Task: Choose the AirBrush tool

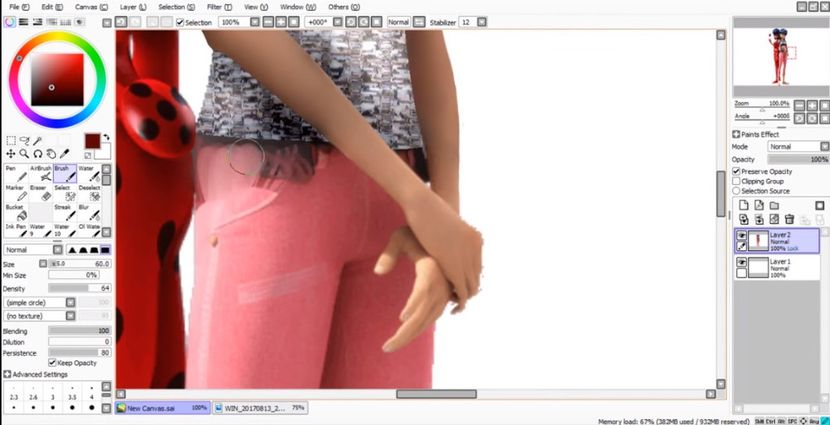Action: coord(41,174)
